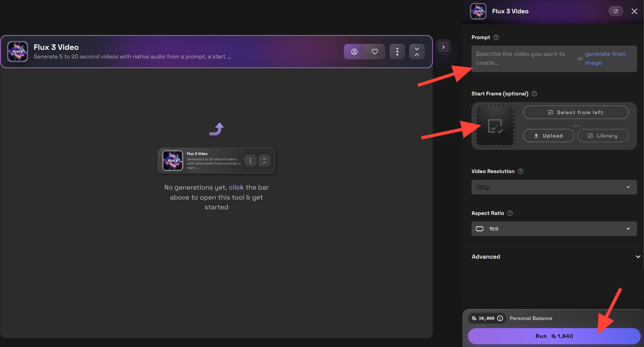Click the purple 'click' word in the empty-state message
The height and width of the screenshot is (347, 644).
[236, 187]
